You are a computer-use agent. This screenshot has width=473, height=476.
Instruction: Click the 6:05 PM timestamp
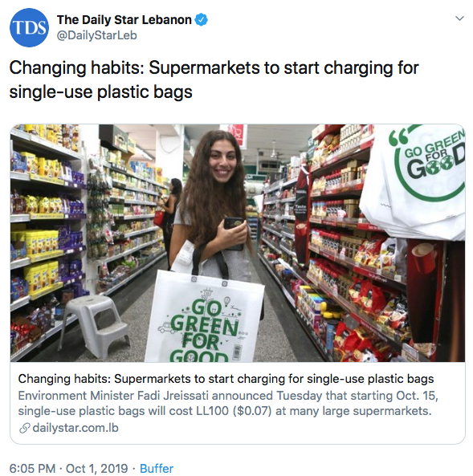point(32,468)
